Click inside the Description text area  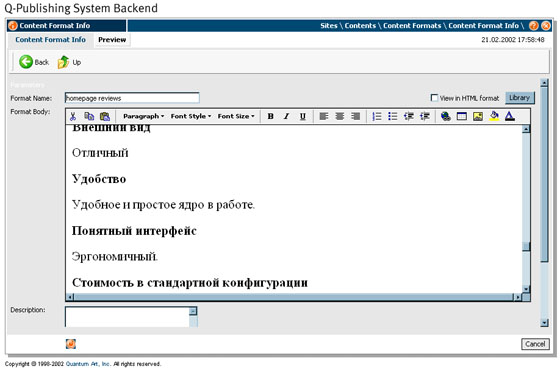click(x=127, y=317)
